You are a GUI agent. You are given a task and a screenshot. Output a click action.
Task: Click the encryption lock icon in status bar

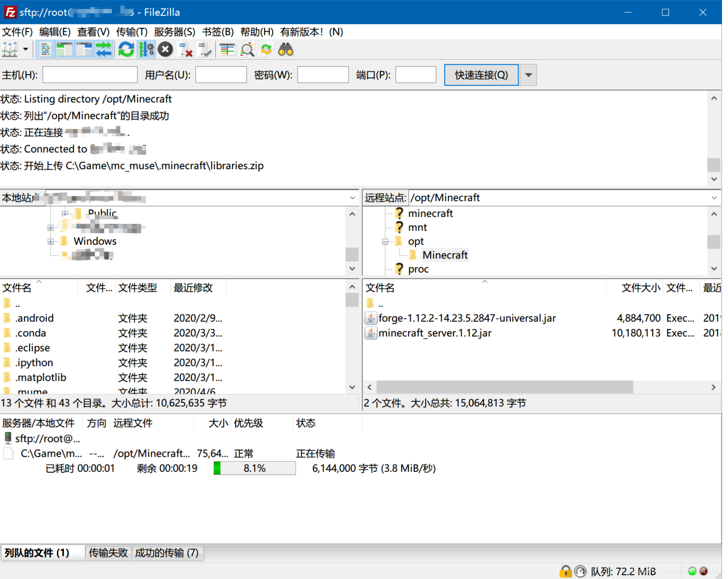point(566,571)
